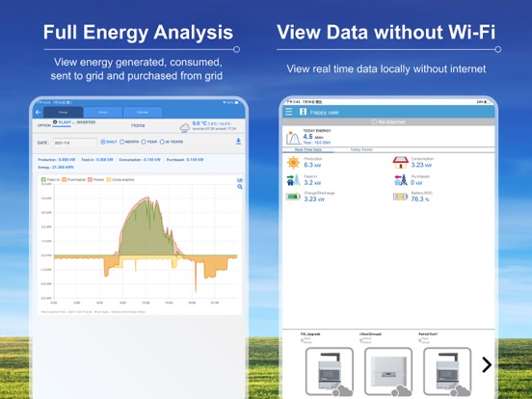
Task: Toggle the yellow Consumption legend swatch
Action: 109,179
